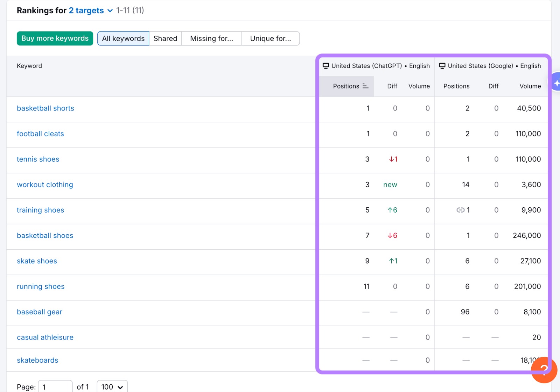Click Google position 96 for baseball gear
The width and height of the screenshot is (560, 392).
click(465, 312)
